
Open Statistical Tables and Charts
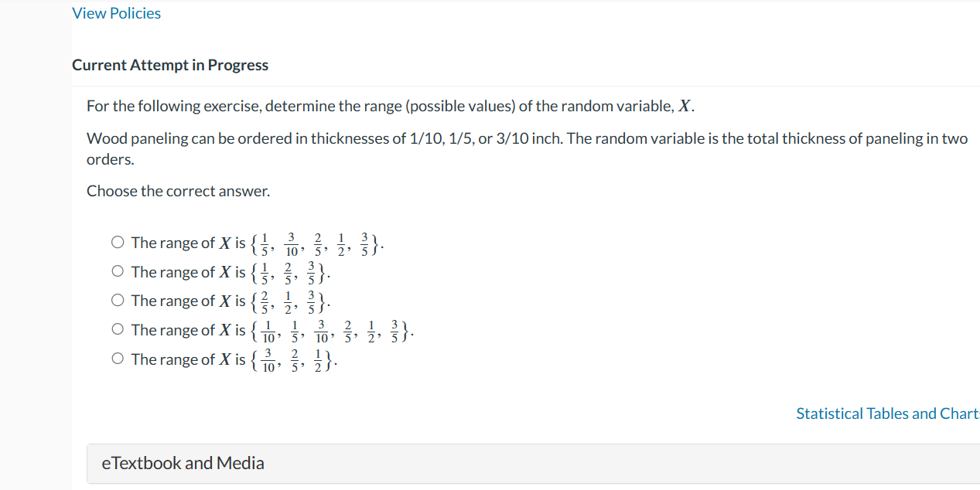click(x=886, y=413)
